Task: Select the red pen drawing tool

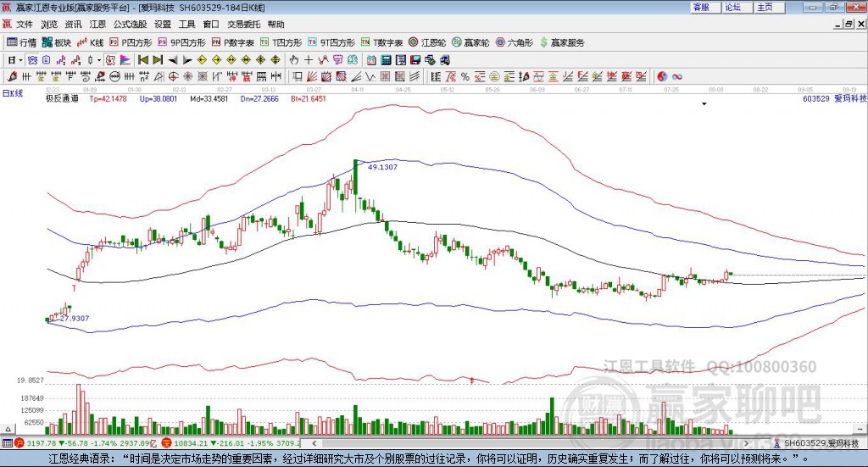Action: pos(12,77)
